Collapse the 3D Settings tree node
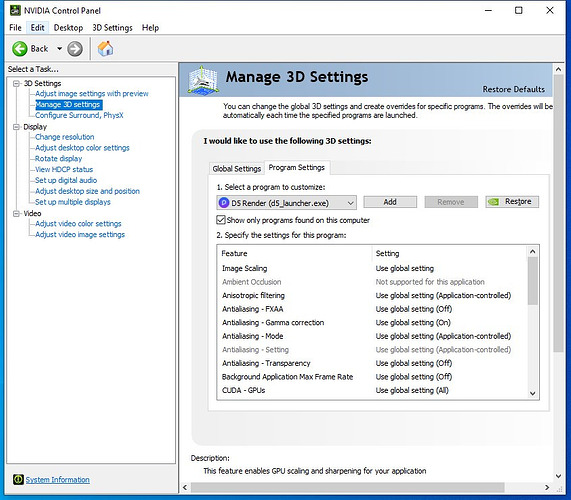This screenshot has width=571, height=500. (16, 83)
